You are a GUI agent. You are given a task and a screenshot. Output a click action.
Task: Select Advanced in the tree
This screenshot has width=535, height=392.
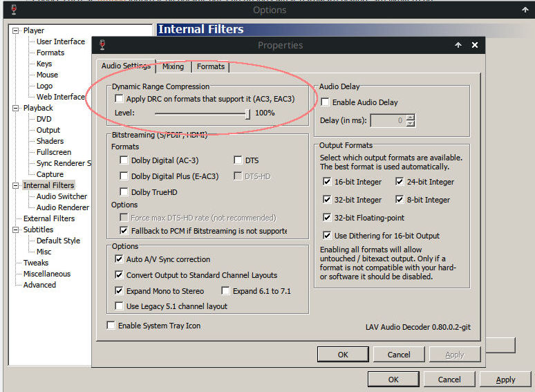pyautogui.click(x=39, y=285)
